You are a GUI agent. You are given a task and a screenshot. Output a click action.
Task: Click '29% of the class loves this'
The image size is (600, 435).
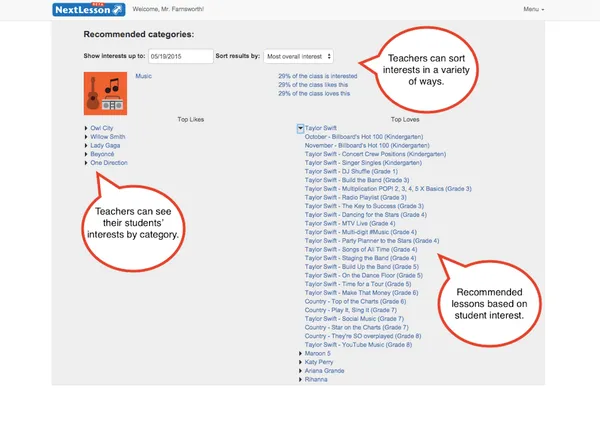tap(314, 93)
